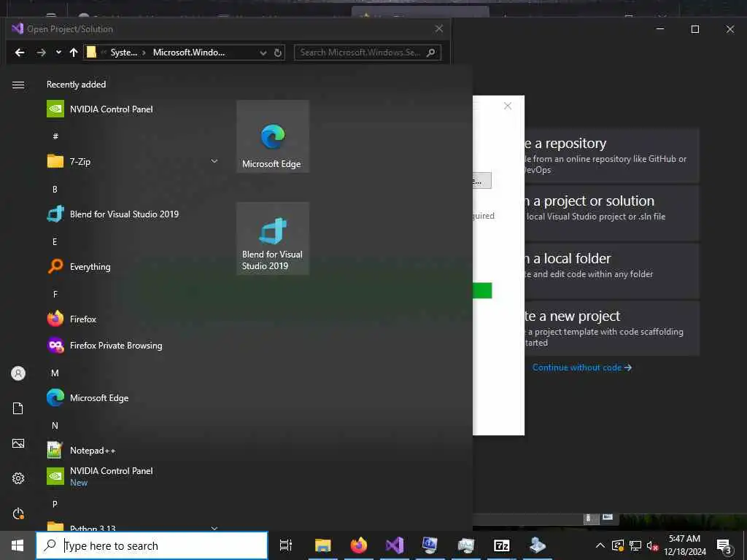Image resolution: width=747 pixels, height=560 pixels.
Task: Open Pictures from Start sidebar
Action: tap(18, 443)
